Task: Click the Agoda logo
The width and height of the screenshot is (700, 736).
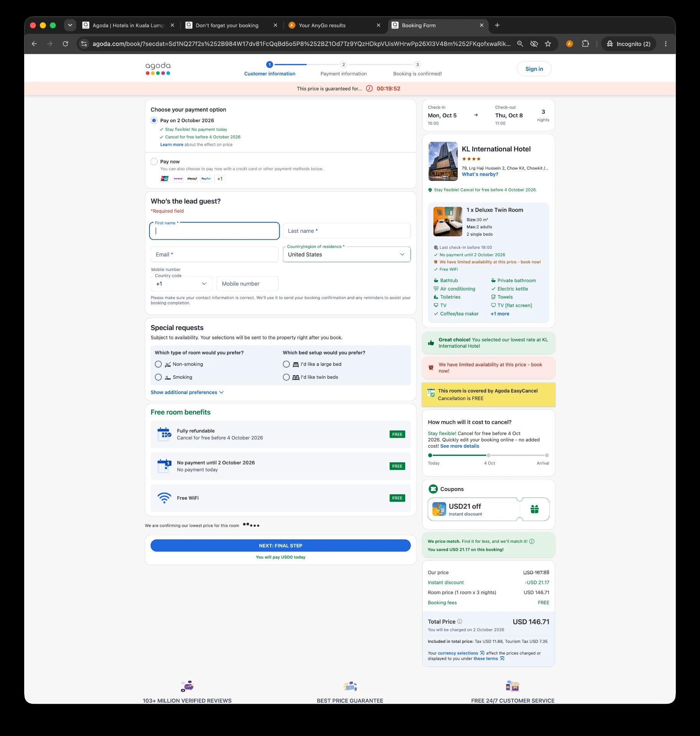Action: [x=158, y=68]
